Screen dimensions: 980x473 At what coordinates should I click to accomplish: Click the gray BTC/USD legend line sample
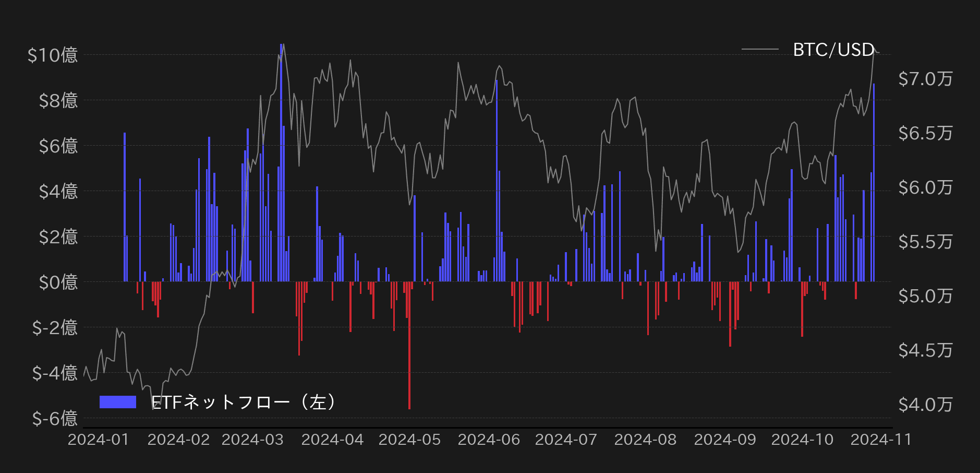coord(760,50)
